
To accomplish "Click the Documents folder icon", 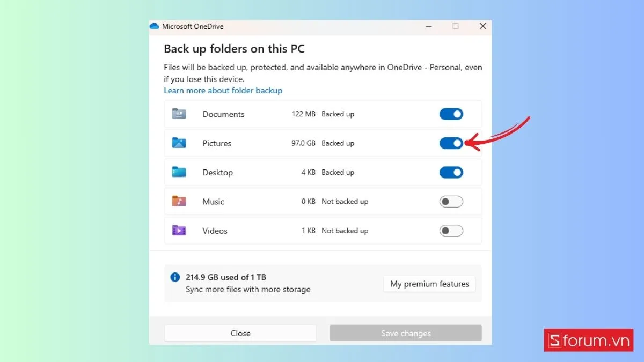I will (x=179, y=114).
